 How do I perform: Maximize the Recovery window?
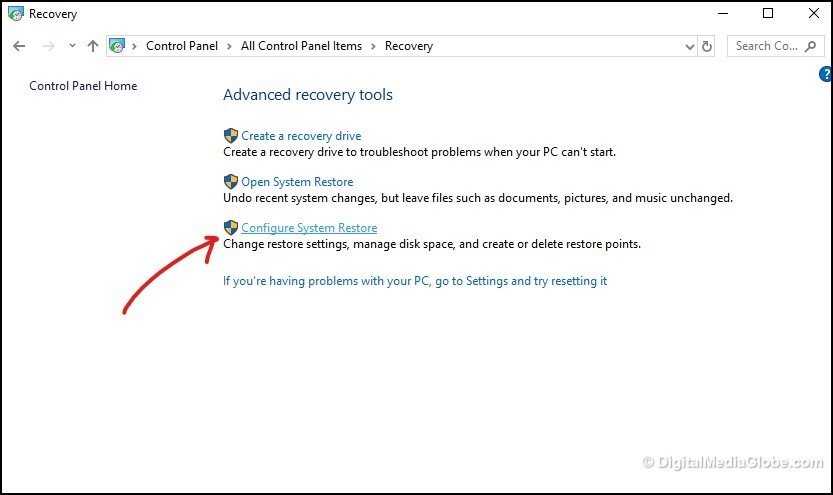click(x=768, y=13)
